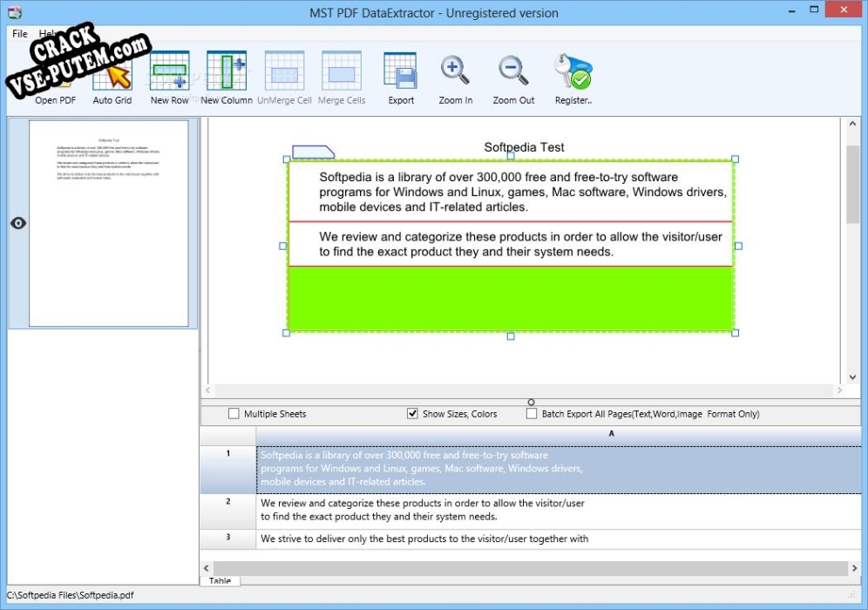Click the 'Softpedia Test' title in page
The image size is (868, 610).
(524, 147)
